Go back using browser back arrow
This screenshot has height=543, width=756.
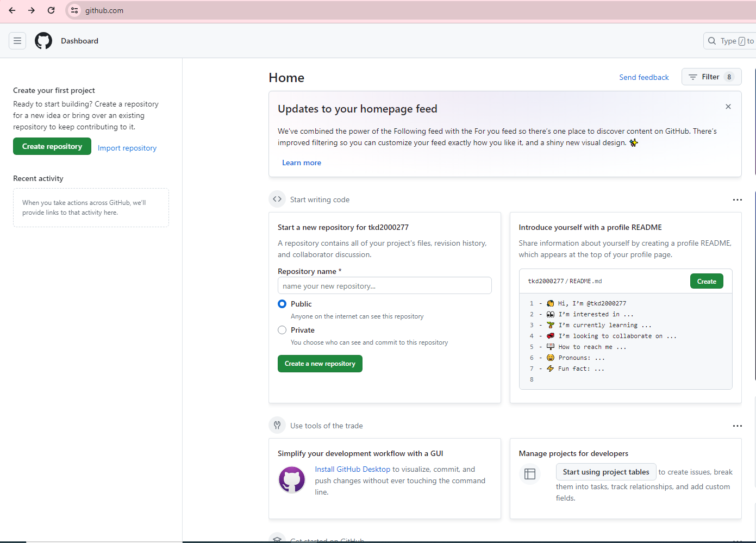tap(12, 10)
